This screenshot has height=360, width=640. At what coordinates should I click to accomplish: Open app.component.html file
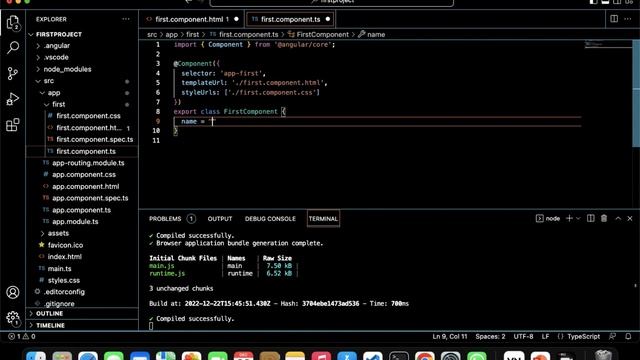pyautogui.click(x=85, y=187)
